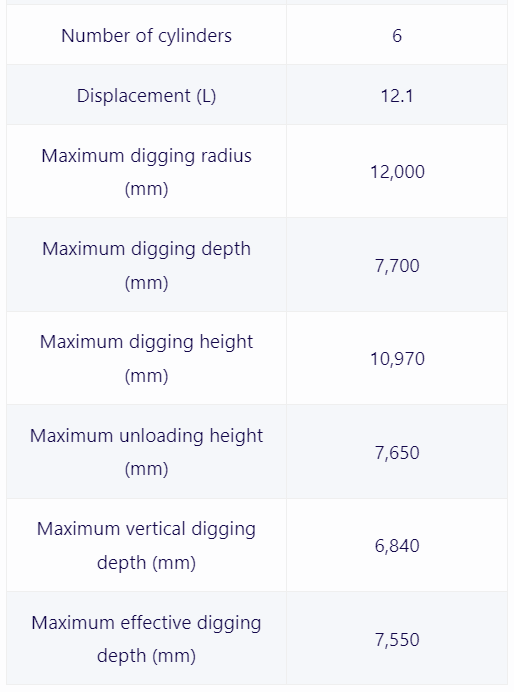Click the Maximum digging depth label
This screenshot has height=692, width=514.
point(146,265)
